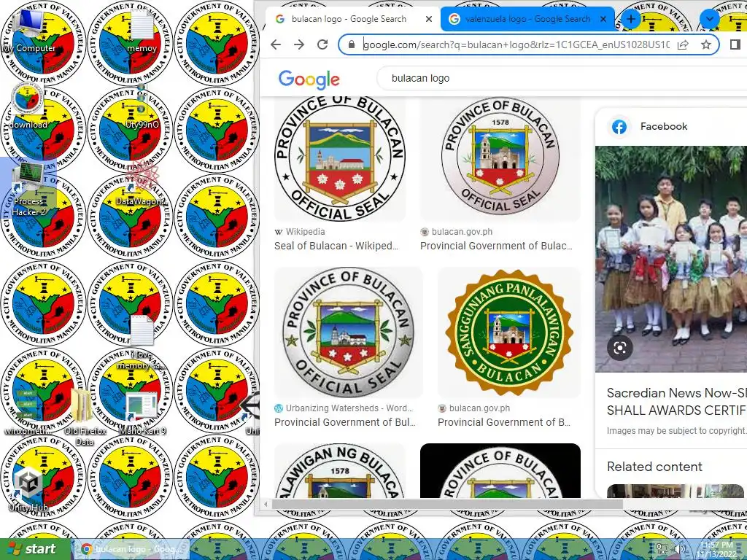Open the download desktop icon
The width and height of the screenshot is (747, 560).
(x=28, y=106)
